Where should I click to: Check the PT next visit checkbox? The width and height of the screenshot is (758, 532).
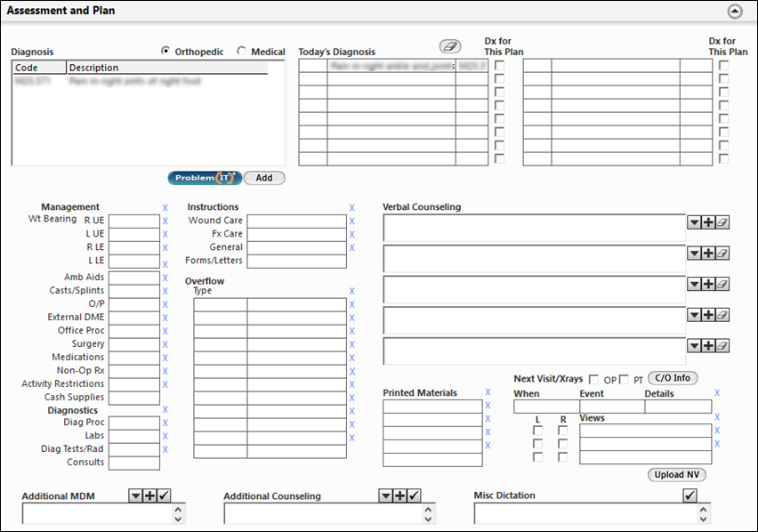(624, 380)
